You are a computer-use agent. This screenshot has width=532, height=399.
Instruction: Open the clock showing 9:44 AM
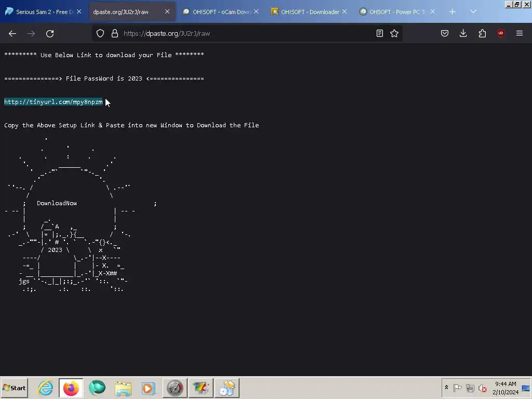coord(505,388)
